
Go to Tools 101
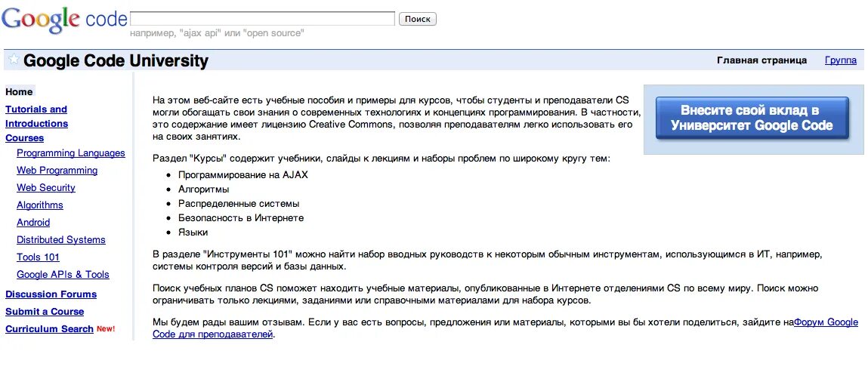click(39, 257)
